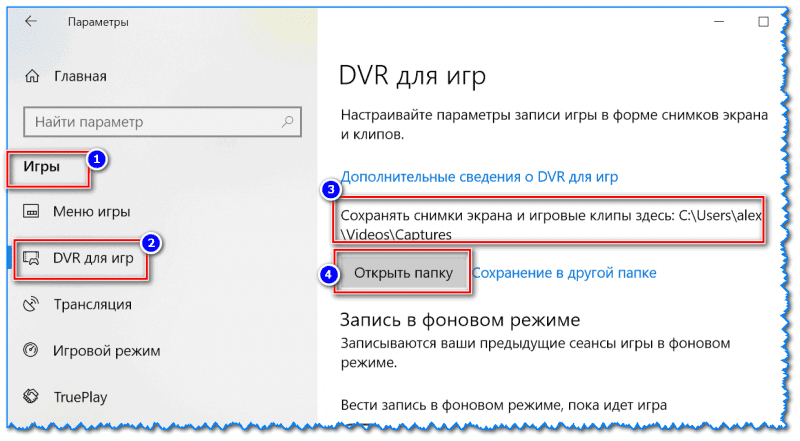Click the C:\Users\alex\Videos\Captures save path text
The image size is (800, 441).
551,225
